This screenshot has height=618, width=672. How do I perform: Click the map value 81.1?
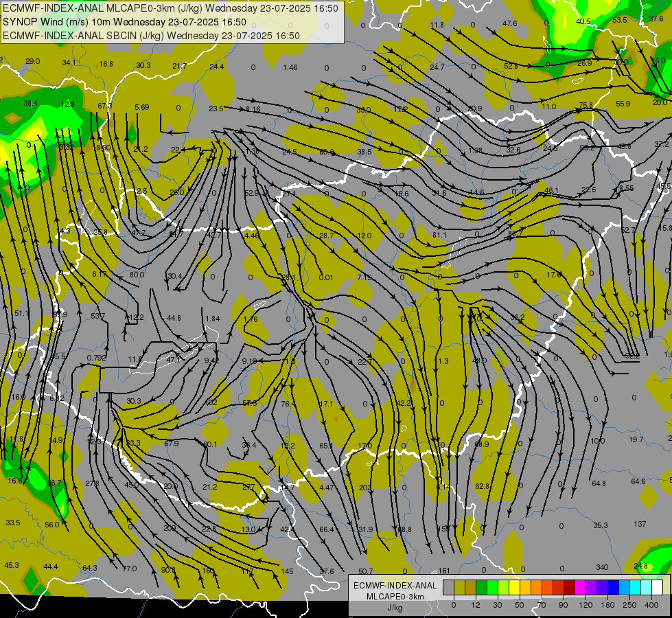(439, 235)
